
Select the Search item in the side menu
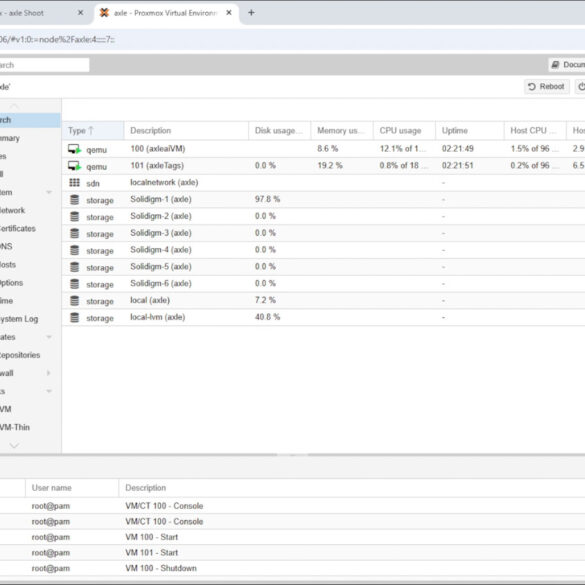30,120
